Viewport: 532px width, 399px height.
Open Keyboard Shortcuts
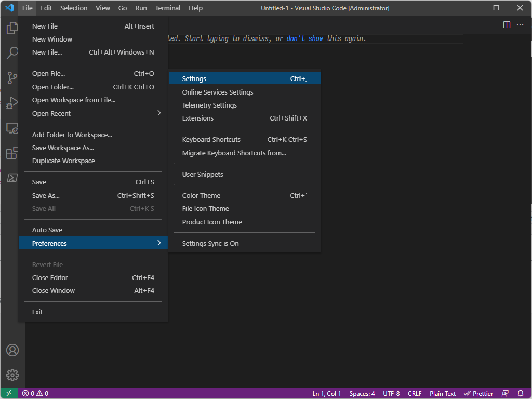click(x=245, y=139)
